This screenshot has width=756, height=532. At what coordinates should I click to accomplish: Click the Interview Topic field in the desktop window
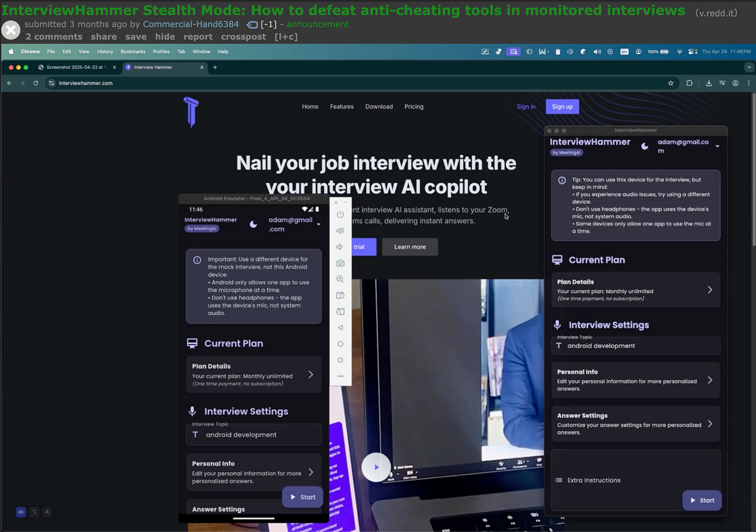636,345
